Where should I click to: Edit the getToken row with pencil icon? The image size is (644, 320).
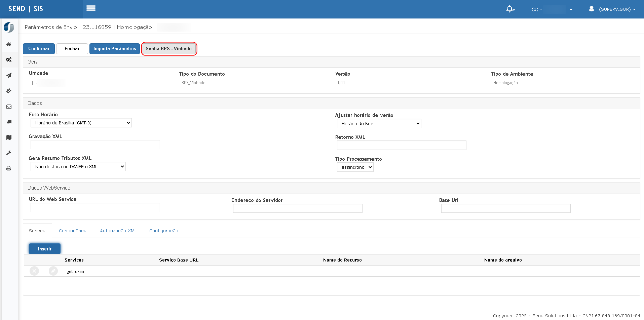(x=53, y=271)
